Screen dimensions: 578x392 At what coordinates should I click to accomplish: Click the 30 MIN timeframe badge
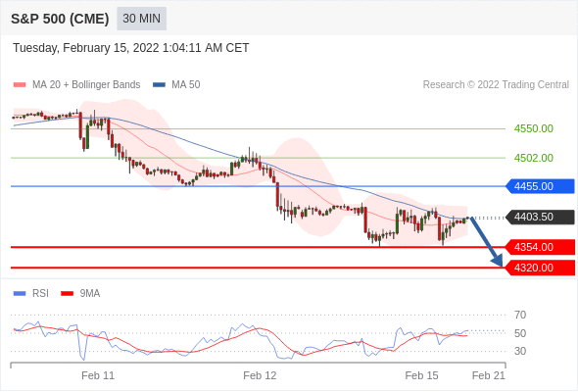(x=141, y=19)
